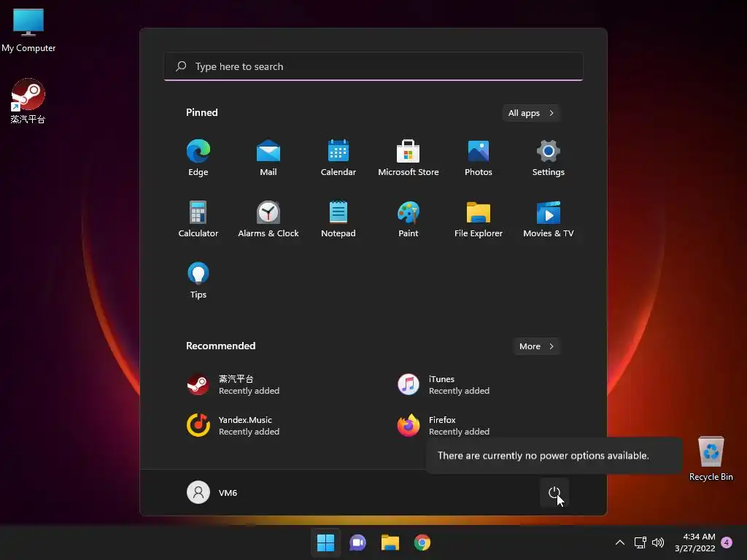
Task: Open Notepad from pinned apps
Action: point(338,219)
